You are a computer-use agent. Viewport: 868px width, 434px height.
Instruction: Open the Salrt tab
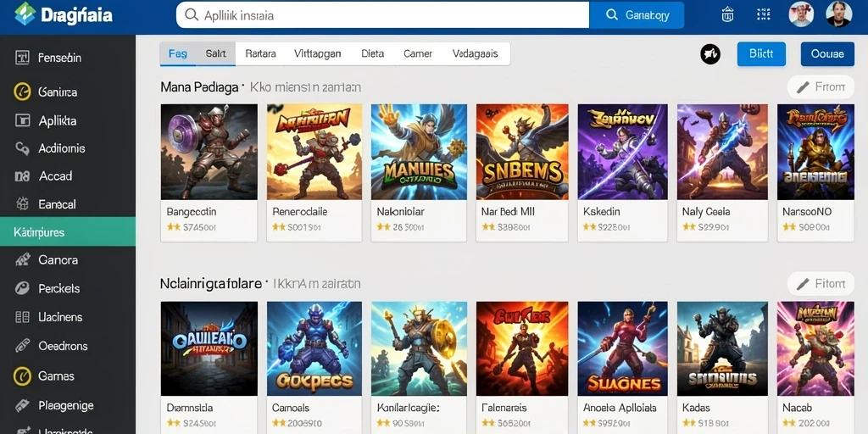(x=216, y=53)
